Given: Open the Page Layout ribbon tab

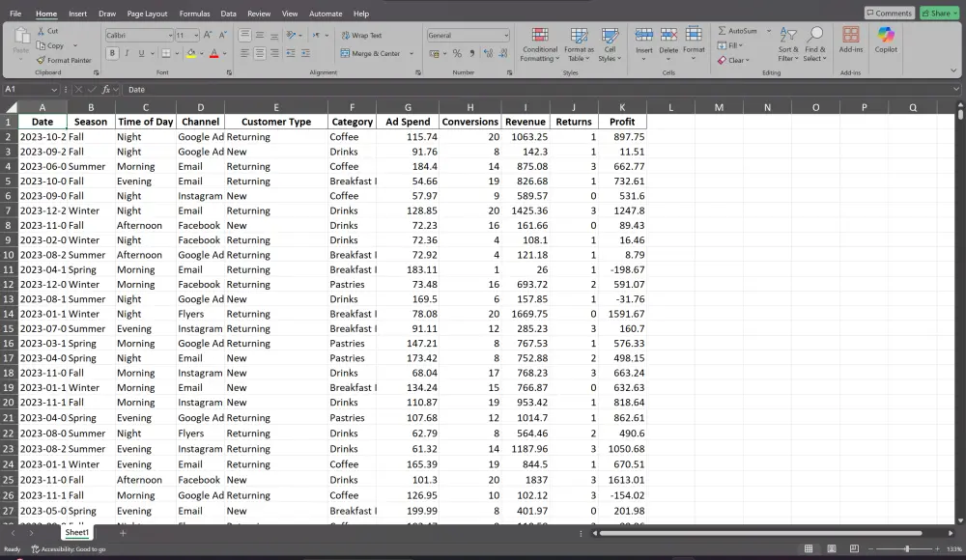Looking at the screenshot, I should click(x=147, y=14).
